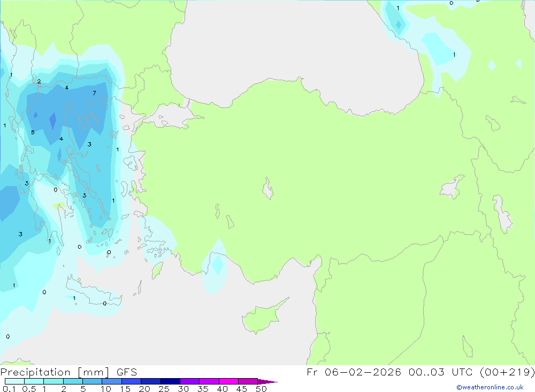
Task: Click legend tick label '50'
Action: [x=261, y=389]
